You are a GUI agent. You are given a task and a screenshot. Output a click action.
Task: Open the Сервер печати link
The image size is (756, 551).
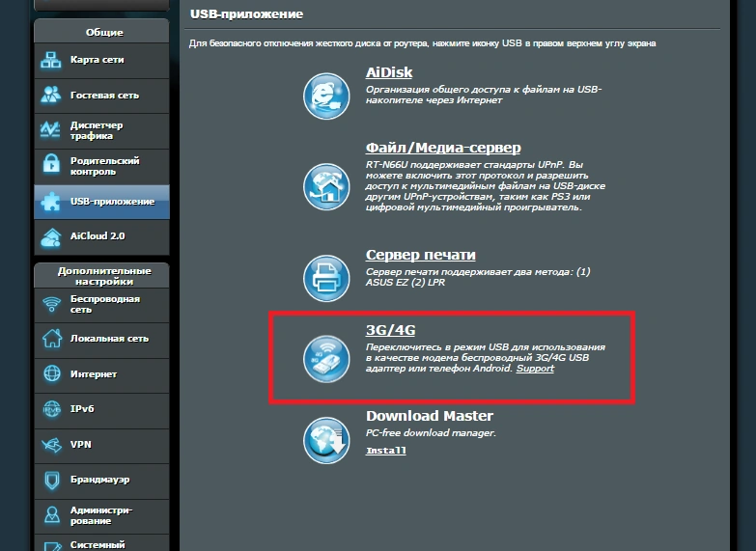(x=420, y=255)
